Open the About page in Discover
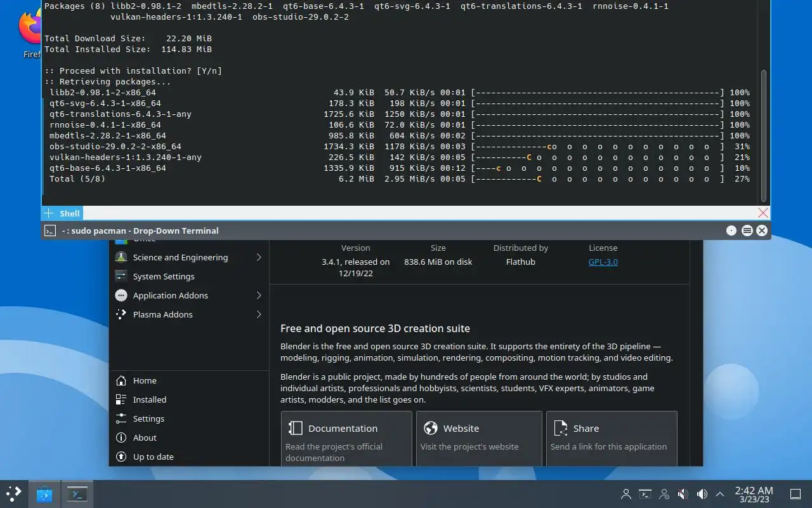The width and height of the screenshot is (812, 508). pos(189,438)
